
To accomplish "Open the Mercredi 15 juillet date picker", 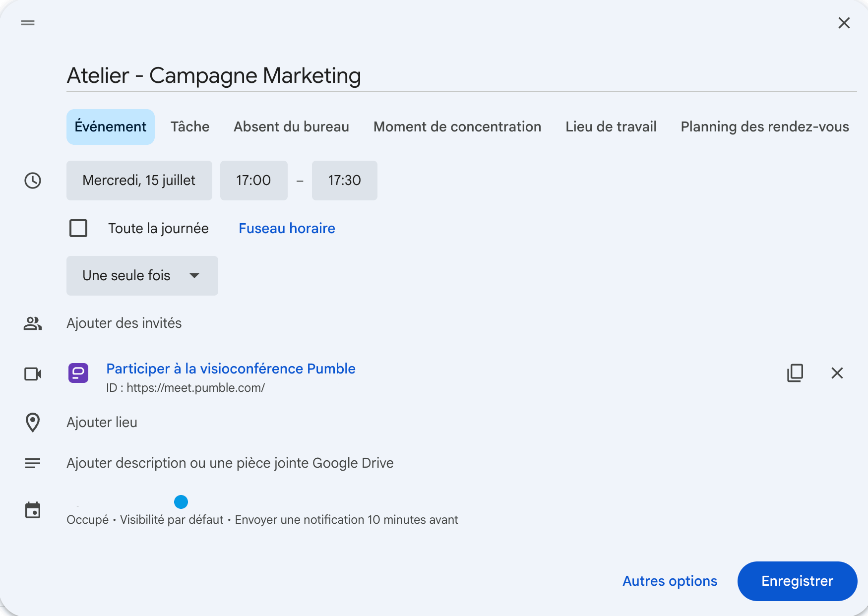I will pos(139,181).
